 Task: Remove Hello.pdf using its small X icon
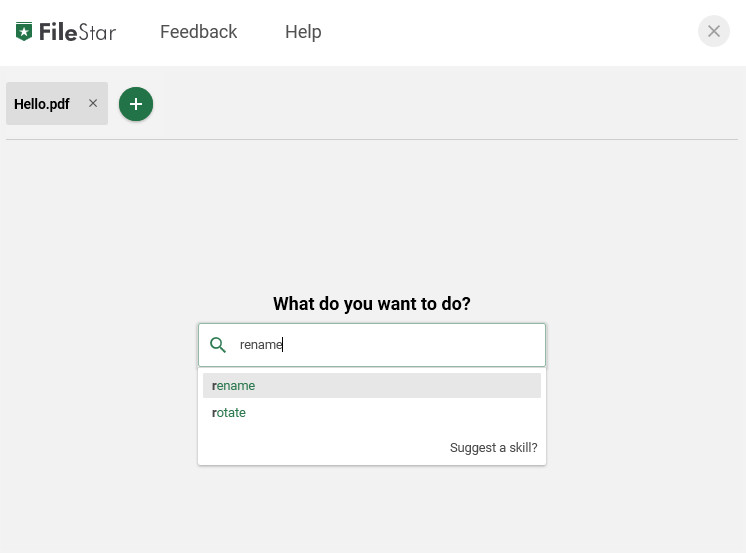93,103
